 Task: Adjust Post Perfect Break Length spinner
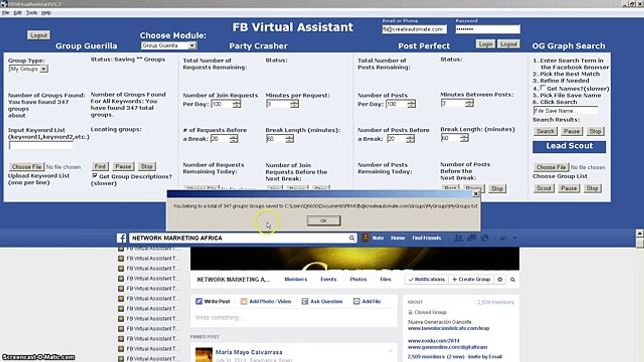tap(465, 138)
